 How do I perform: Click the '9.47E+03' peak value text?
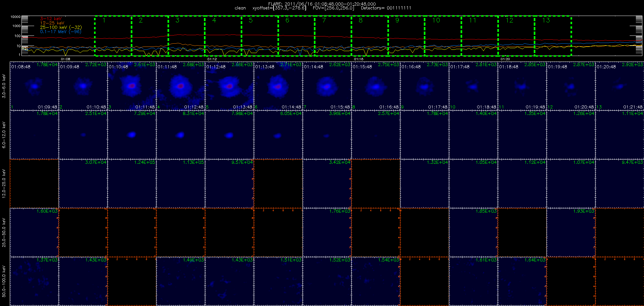632,162
